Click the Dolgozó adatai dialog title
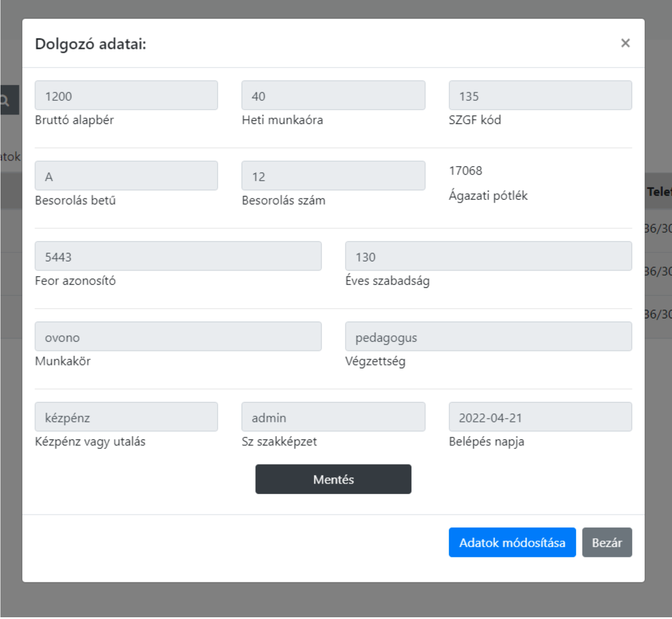 pos(90,44)
